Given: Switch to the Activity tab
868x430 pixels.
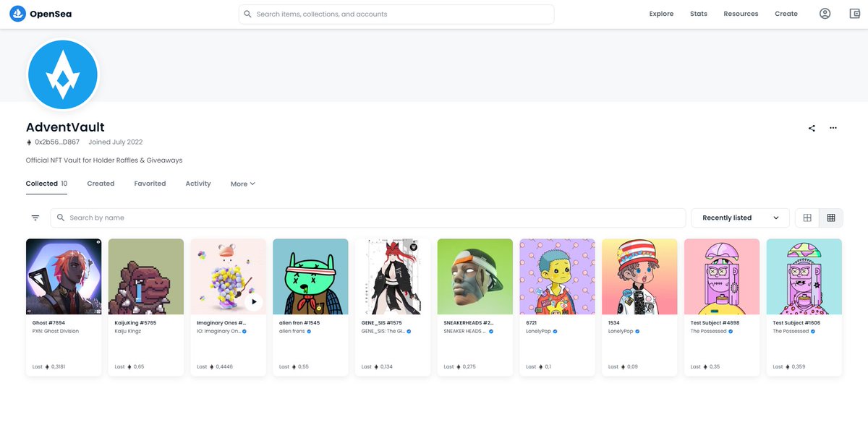Looking at the screenshot, I should click(198, 184).
